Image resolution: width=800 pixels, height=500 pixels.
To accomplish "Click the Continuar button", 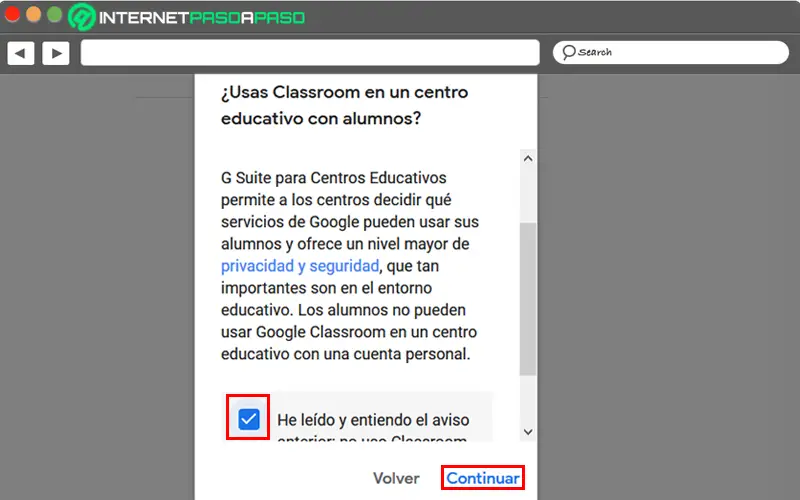I will click(x=483, y=478).
